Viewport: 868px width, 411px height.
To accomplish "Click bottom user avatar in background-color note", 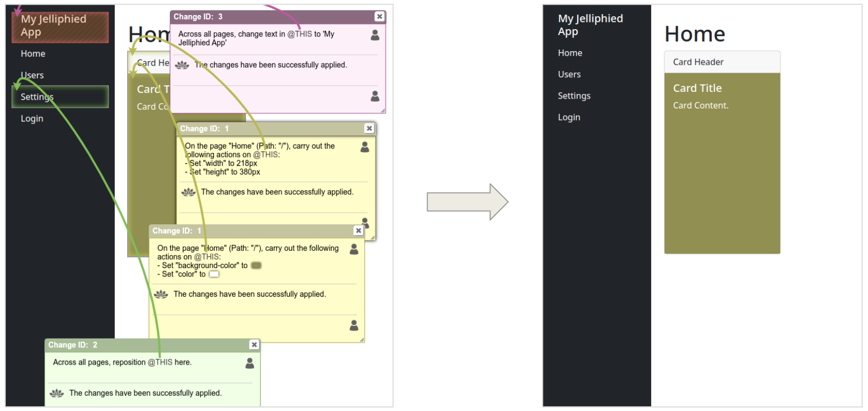I will (354, 325).
